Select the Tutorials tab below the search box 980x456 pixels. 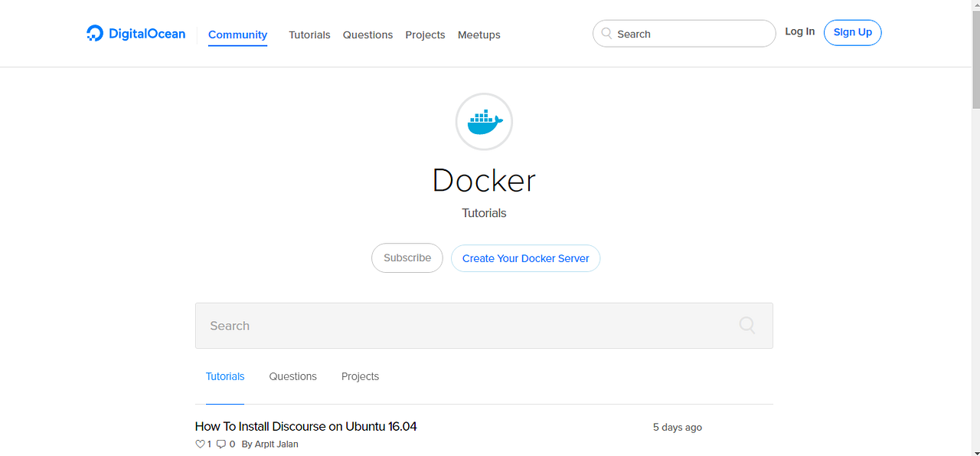(x=224, y=376)
